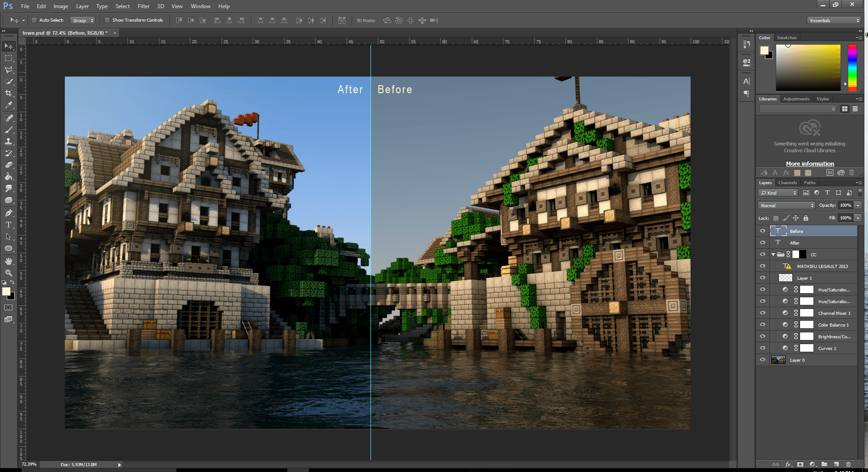Hide the Channel Mixer 1 layer
The height and width of the screenshot is (472, 868).
[x=763, y=313]
